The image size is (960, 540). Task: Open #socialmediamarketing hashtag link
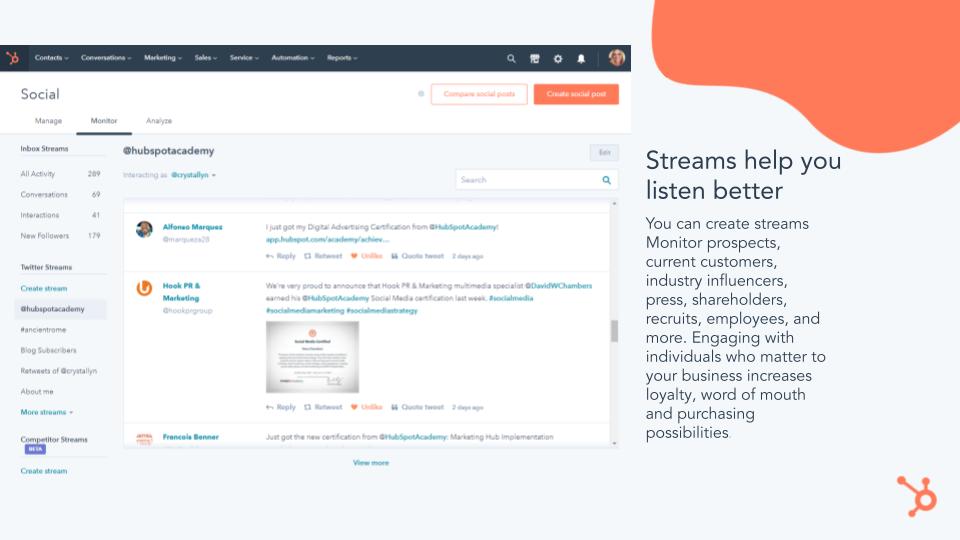pyautogui.click(x=305, y=311)
